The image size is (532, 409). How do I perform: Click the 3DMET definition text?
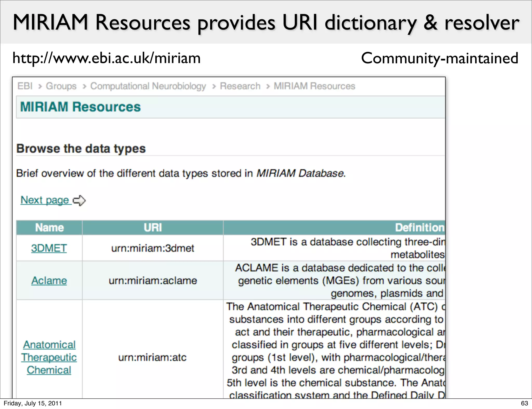click(x=348, y=248)
